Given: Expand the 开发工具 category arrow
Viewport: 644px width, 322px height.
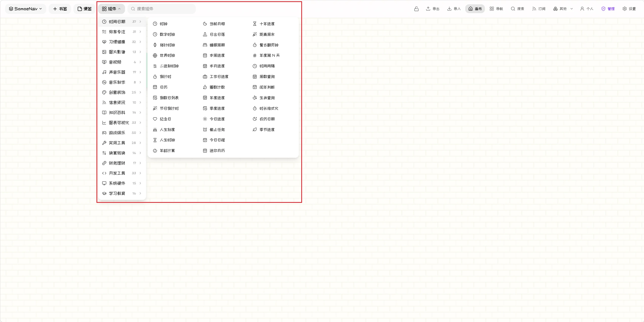Looking at the screenshot, I should [140, 173].
